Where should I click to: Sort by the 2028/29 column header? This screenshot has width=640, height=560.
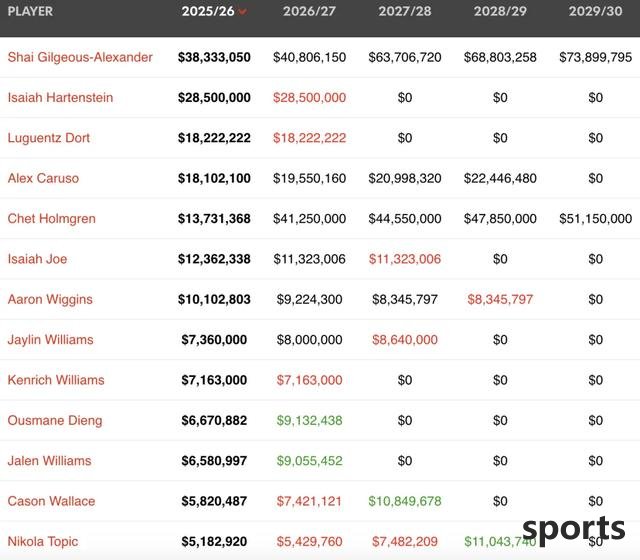(500, 11)
